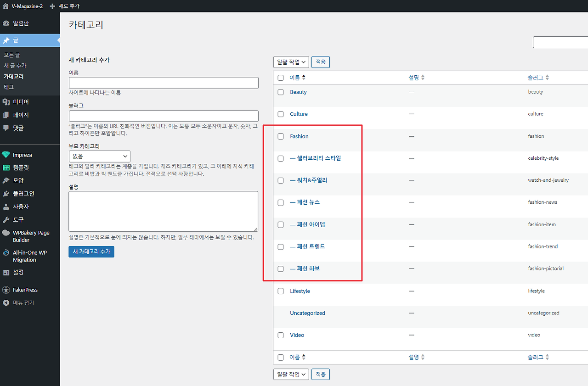This screenshot has height=386, width=588.
Task: Click the home icon beside V-Magazine-2
Action: click(x=6, y=6)
